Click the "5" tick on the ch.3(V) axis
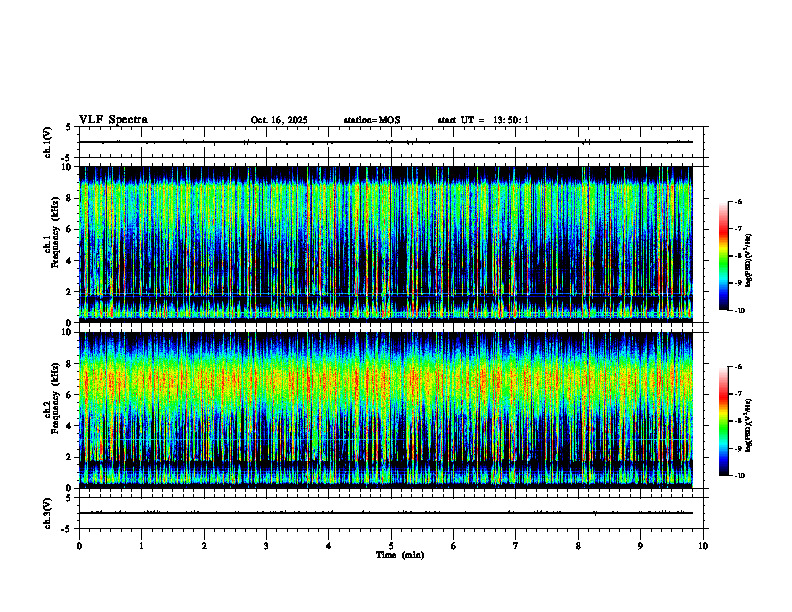The width and height of the screenshot is (792, 612). coord(69,498)
